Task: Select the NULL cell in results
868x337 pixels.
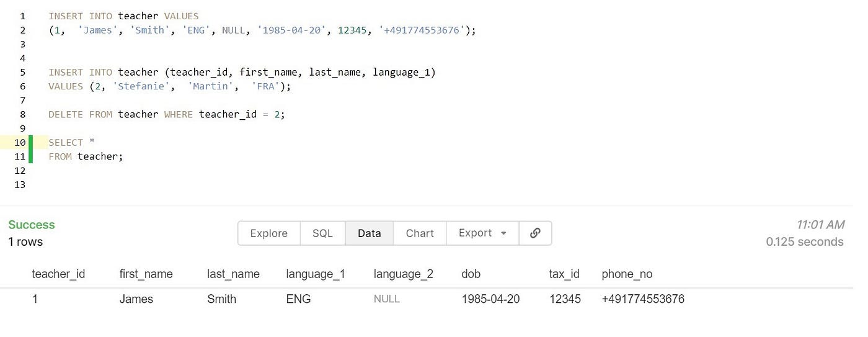Action: pyautogui.click(x=387, y=299)
